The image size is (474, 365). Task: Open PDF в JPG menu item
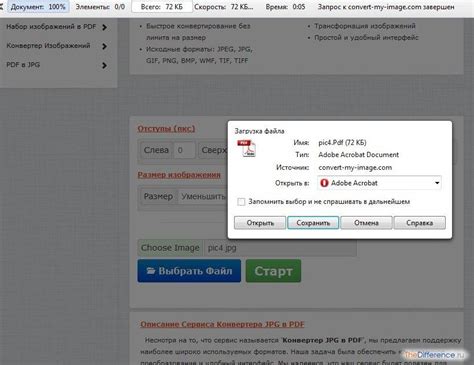pos(23,65)
